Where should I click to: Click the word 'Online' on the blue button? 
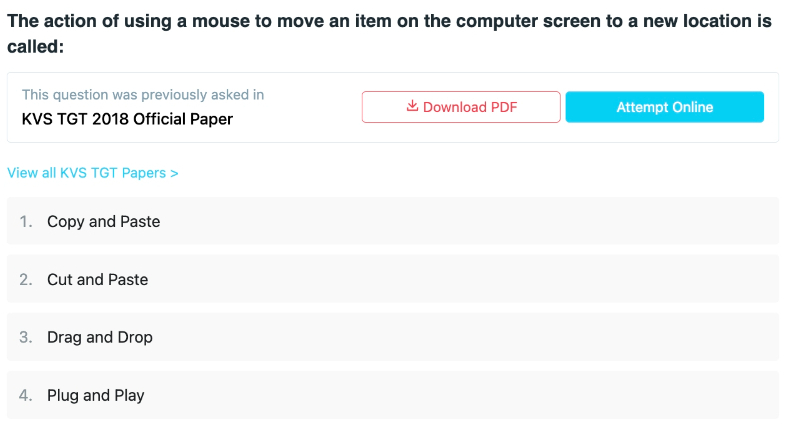pyautogui.click(x=692, y=107)
